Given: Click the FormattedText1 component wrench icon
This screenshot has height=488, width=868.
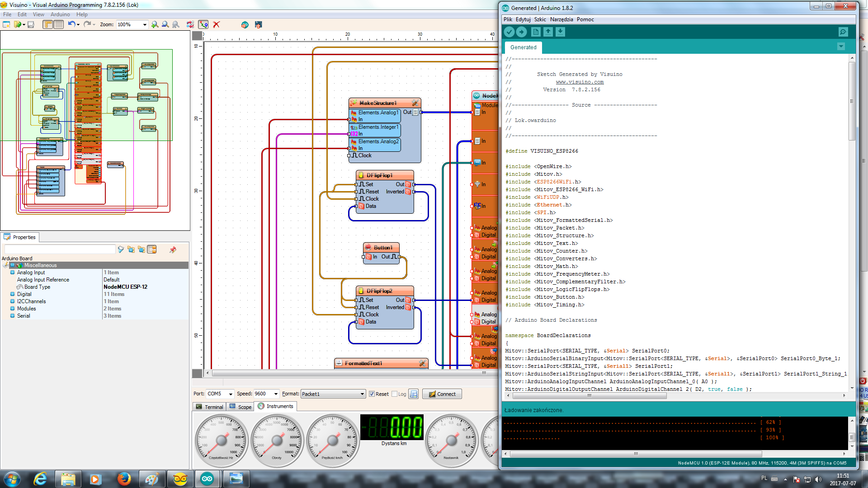Looking at the screenshot, I should coord(422,363).
